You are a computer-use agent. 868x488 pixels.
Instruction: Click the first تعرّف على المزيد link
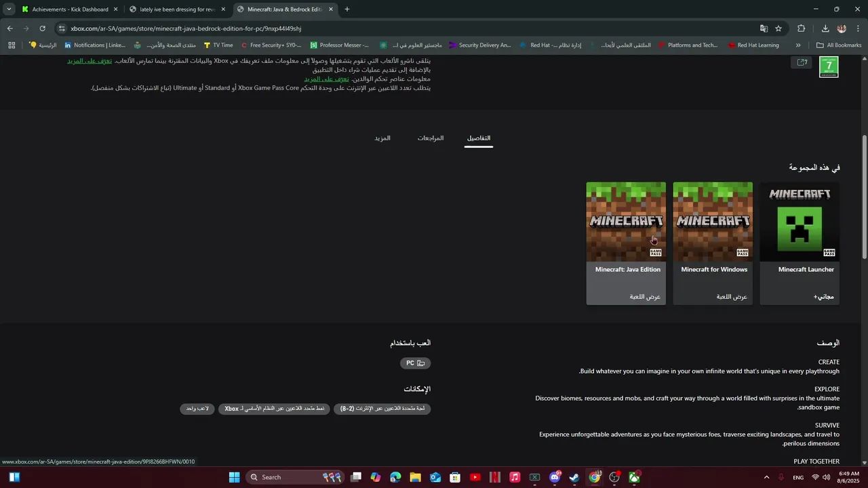(x=90, y=61)
